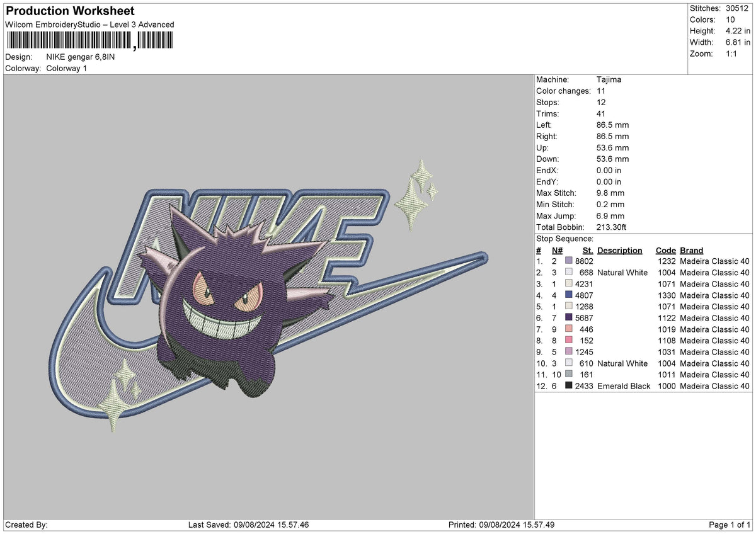Click the Trims value '41'
The height and width of the screenshot is (534, 756).
tap(601, 114)
